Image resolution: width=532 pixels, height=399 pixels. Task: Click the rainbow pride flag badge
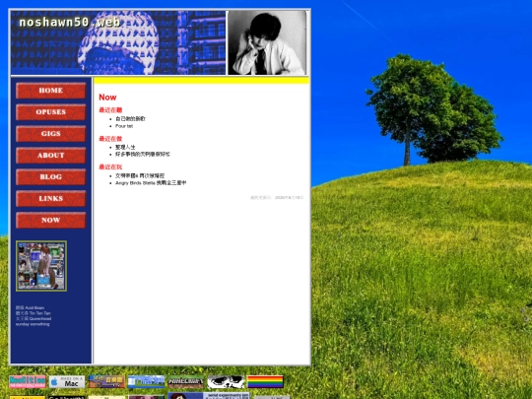click(x=265, y=381)
